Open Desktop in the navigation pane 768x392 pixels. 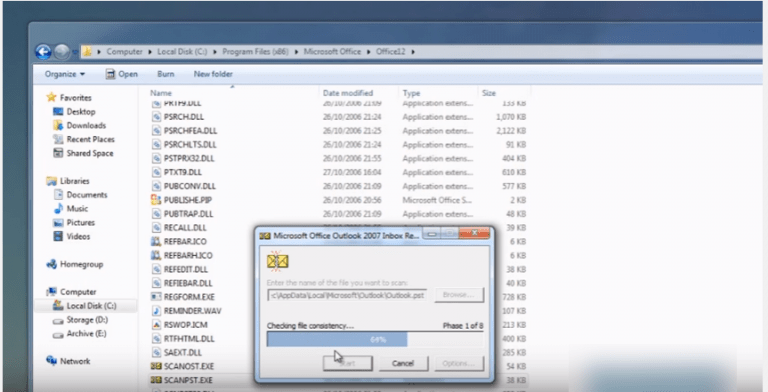coord(74,112)
